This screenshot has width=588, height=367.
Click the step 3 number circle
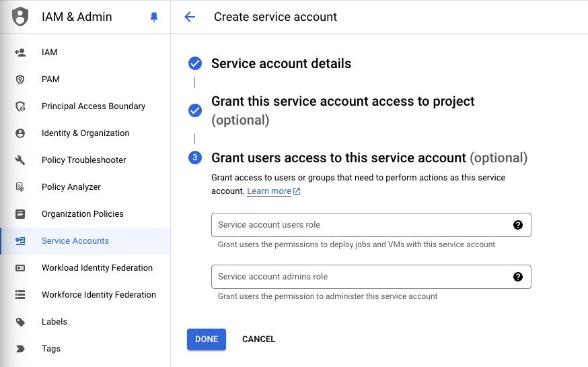click(x=195, y=158)
